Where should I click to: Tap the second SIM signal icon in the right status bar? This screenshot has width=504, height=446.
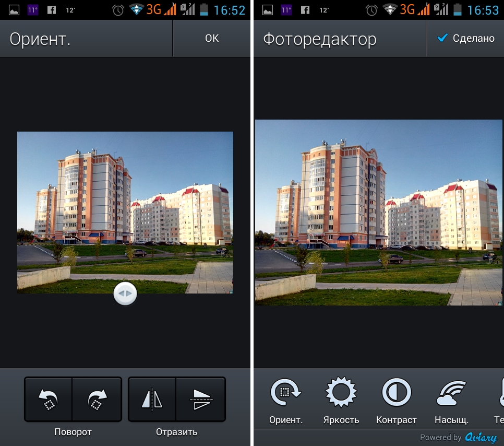(441, 9)
